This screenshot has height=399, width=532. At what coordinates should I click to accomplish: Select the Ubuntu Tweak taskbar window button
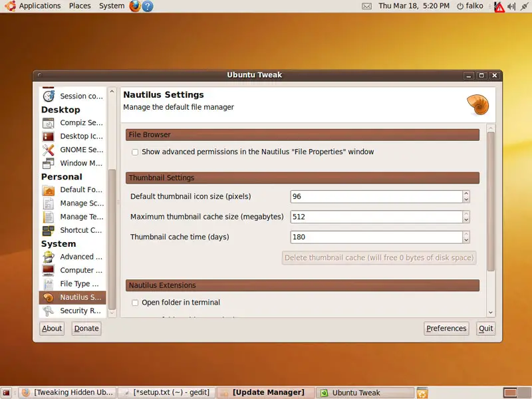(365, 392)
